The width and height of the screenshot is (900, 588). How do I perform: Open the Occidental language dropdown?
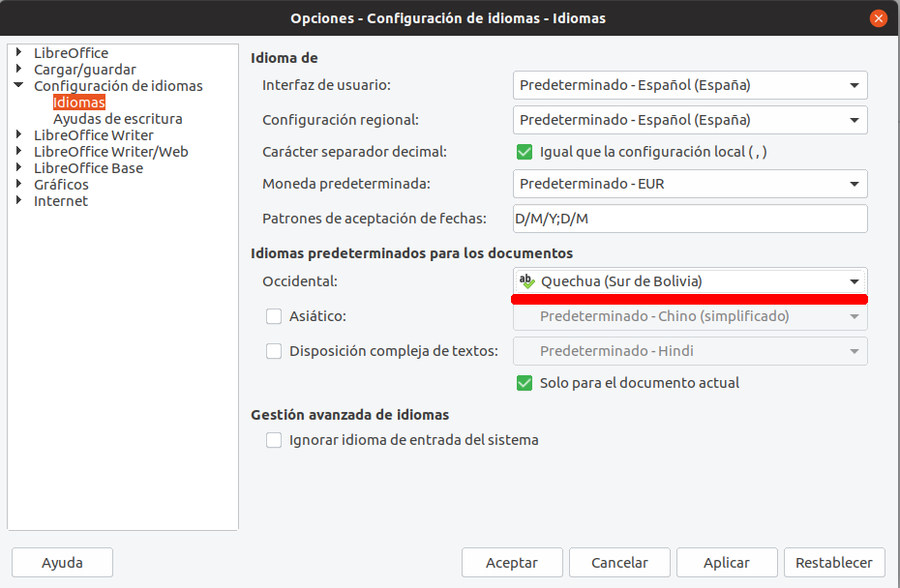point(690,281)
